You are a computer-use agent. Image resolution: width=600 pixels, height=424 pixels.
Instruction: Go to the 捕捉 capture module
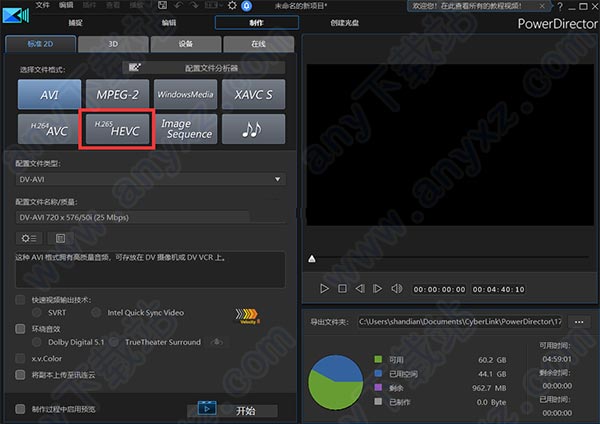pos(75,23)
